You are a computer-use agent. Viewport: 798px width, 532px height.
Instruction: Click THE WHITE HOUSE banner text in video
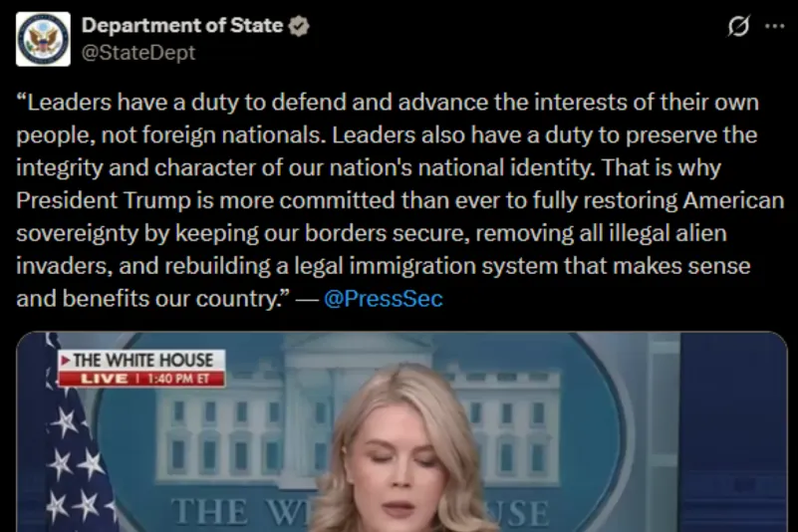143,361
